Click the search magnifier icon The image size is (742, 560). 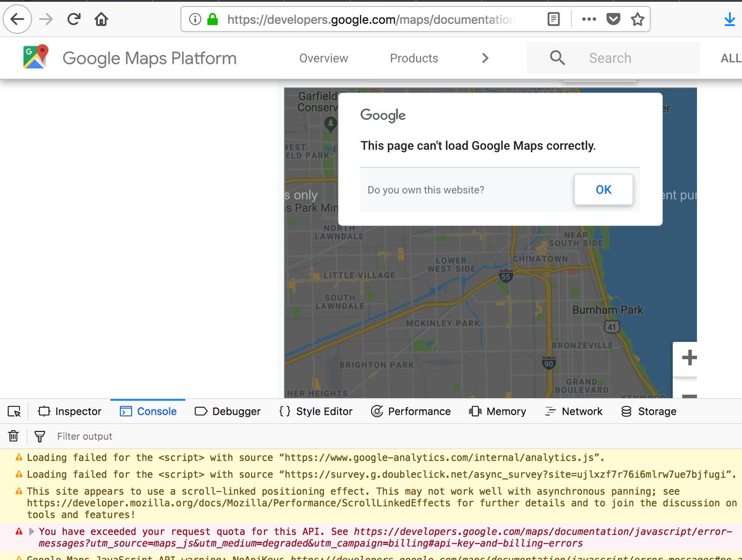pyautogui.click(x=557, y=58)
